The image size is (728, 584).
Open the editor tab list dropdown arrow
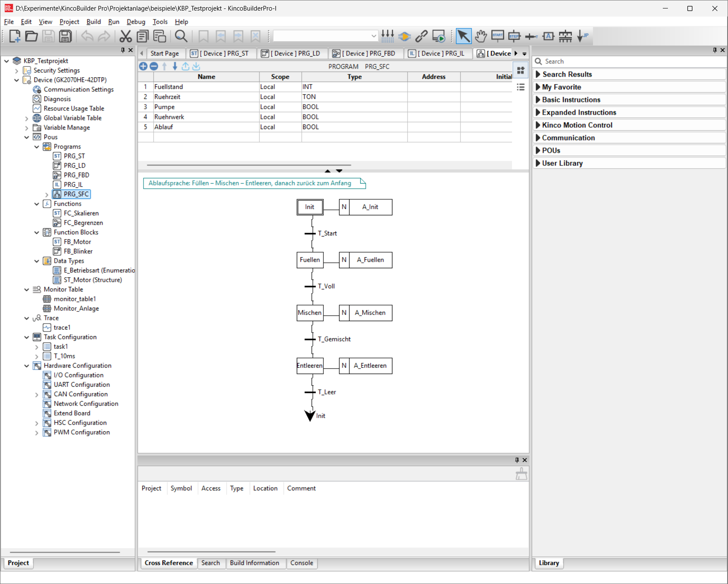point(524,54)
